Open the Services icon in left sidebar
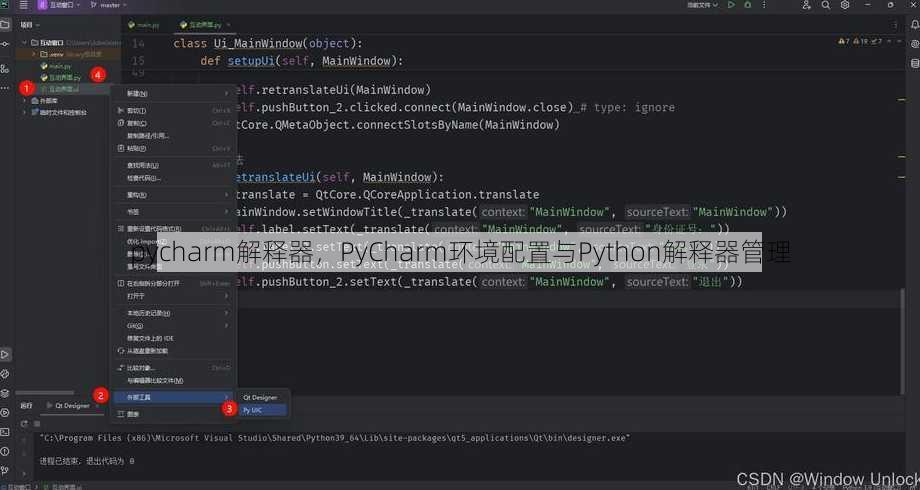 (x=5, y=393)
